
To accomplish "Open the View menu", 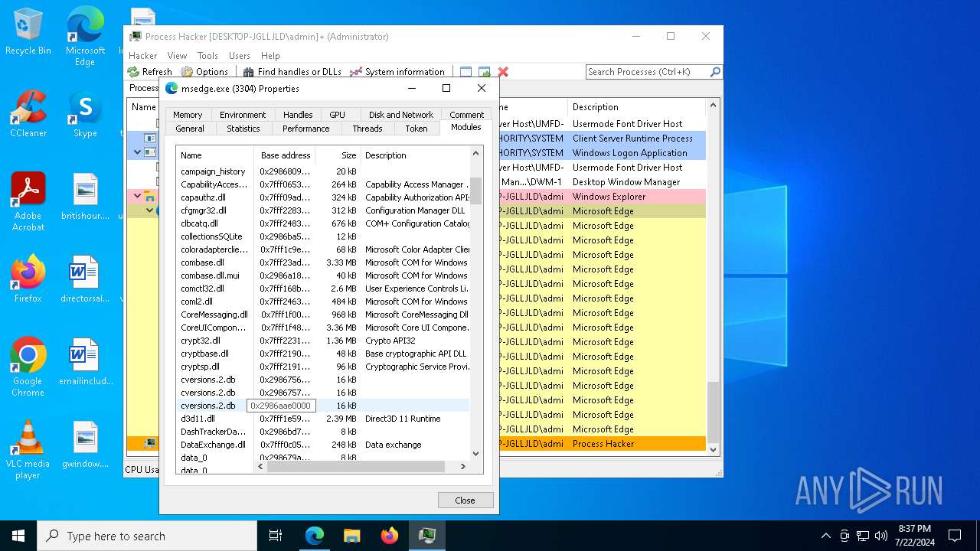I will point(177,56).
